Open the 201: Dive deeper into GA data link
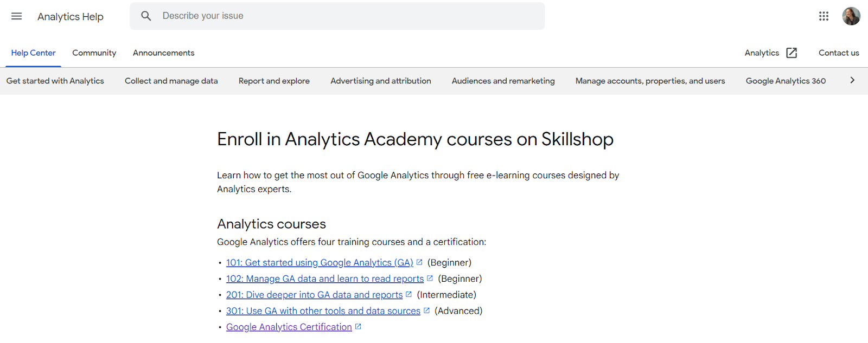This screenshot has height=343, width=868. 314,294
